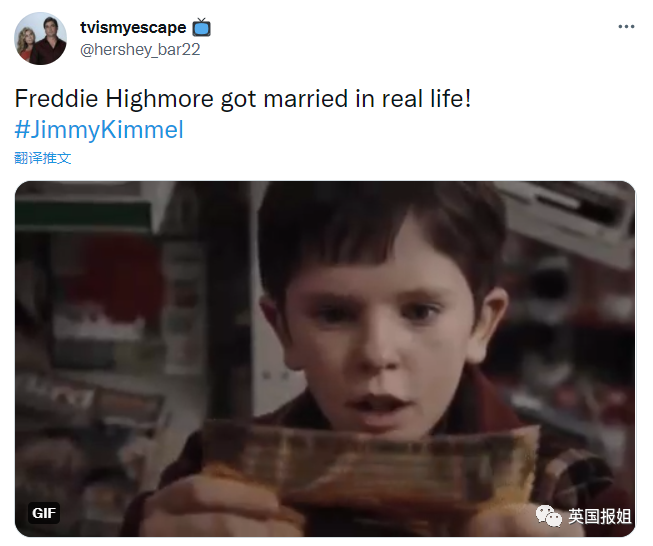Click the WeChat logo watermark

pyautogui.click(x=548, y=516)
